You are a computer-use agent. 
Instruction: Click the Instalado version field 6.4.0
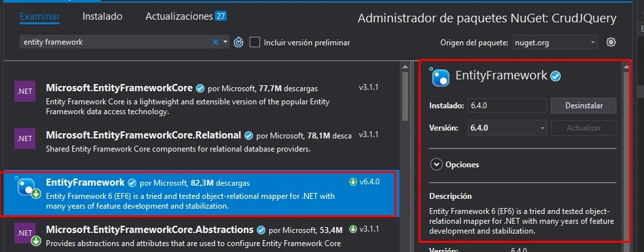click(507, 106)
